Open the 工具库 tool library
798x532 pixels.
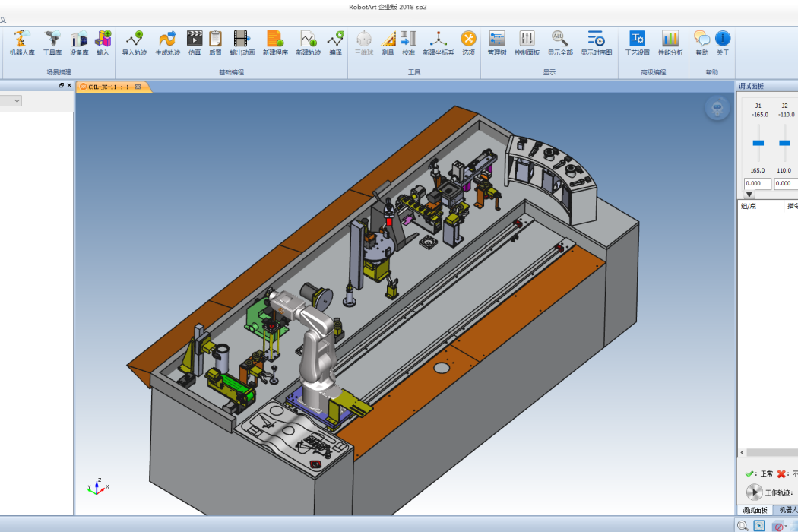(52, 43)
